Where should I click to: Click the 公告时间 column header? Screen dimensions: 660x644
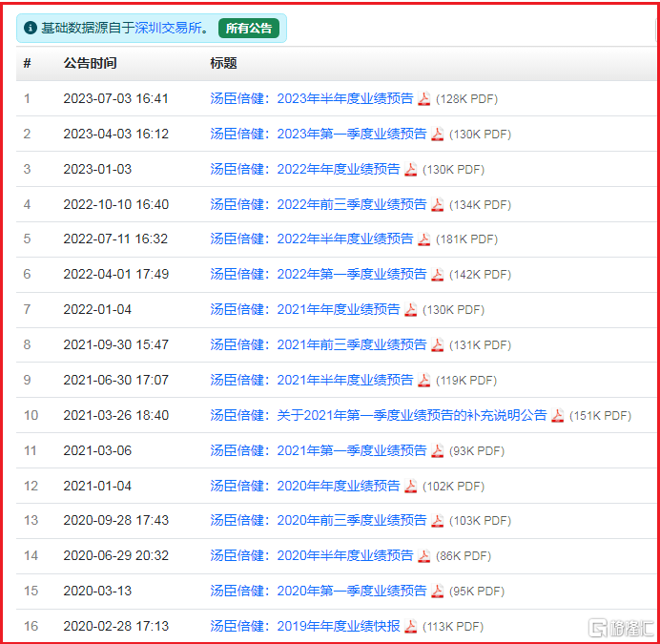point(90,63)
